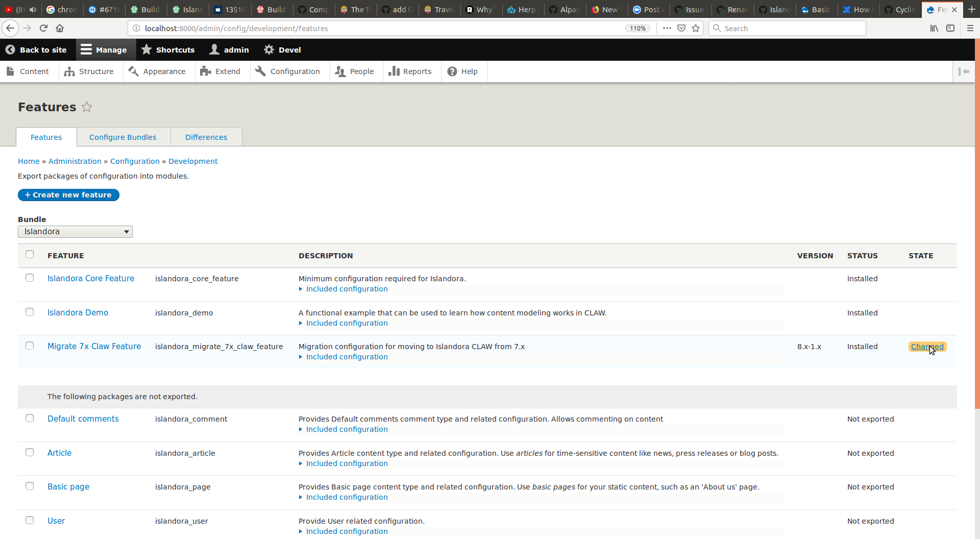Screen dimensions: 980x539
Task: Check the Islandora Demo checkbox
Action: (x=30, y=312)
